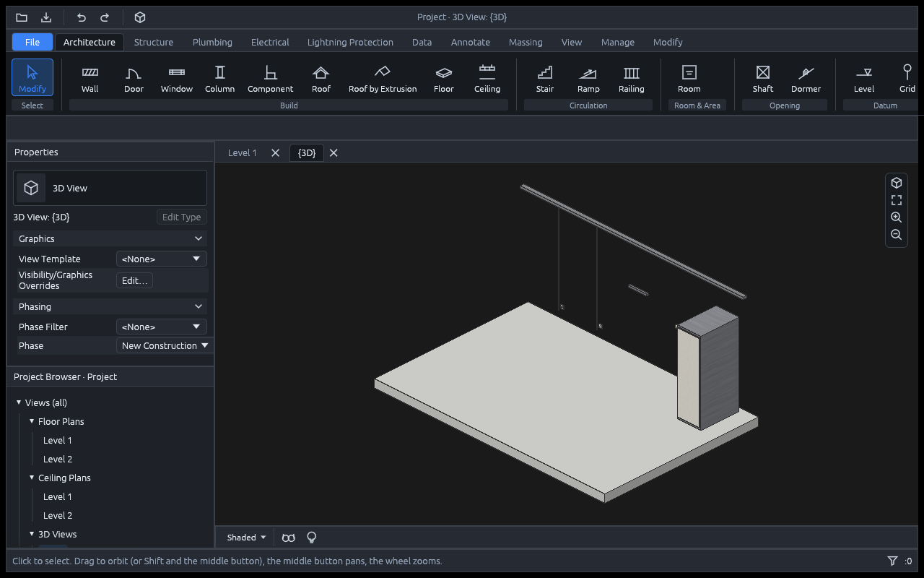
Task: Select the Modify tool
Action: point(32,77)
